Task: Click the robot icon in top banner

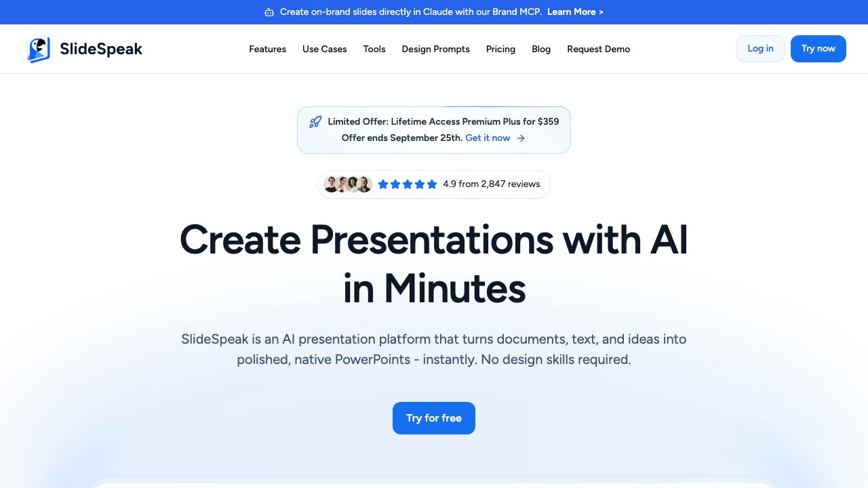Action: point(269,12)
